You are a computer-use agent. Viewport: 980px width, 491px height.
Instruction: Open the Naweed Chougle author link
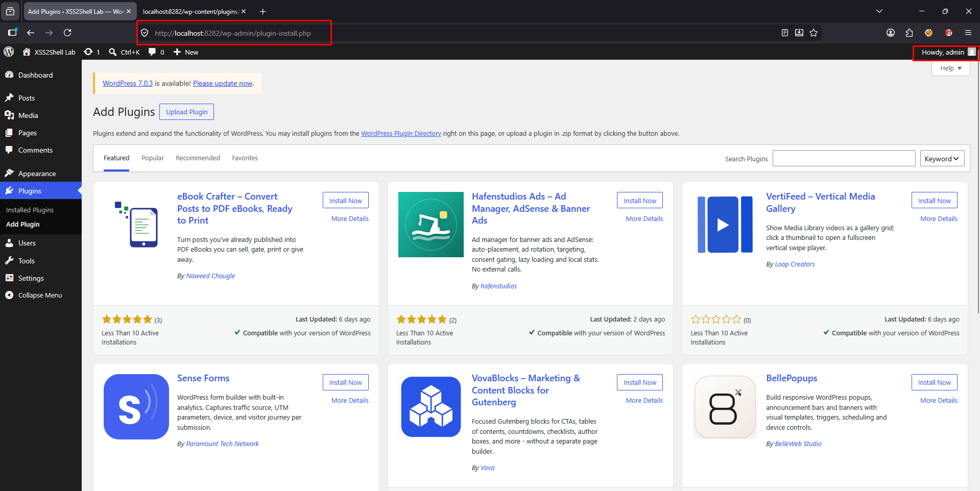210,276
